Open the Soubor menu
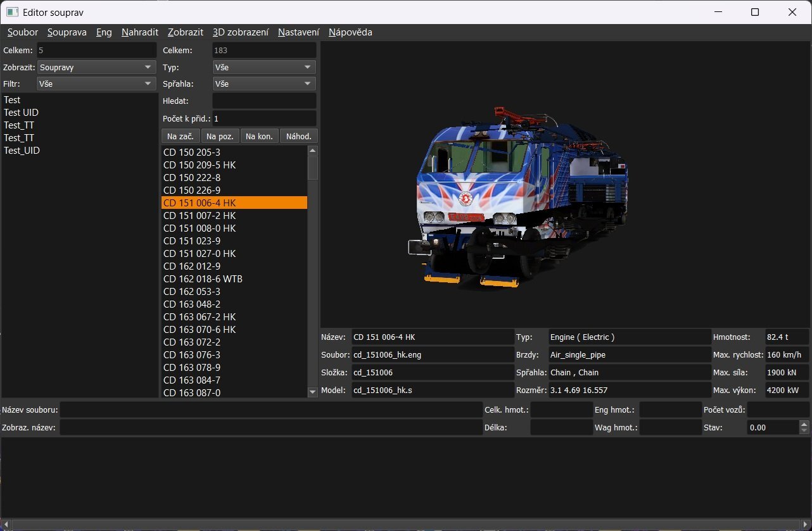812x531 pixels. tap(23, 32)
